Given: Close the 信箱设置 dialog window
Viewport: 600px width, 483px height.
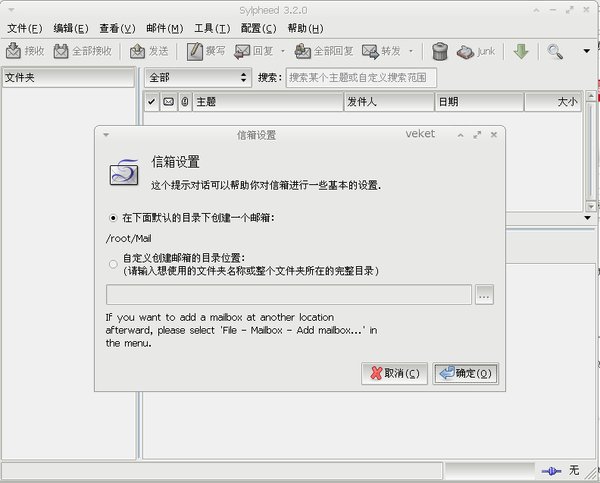Looking at the screenshot, I should (494, 134).
